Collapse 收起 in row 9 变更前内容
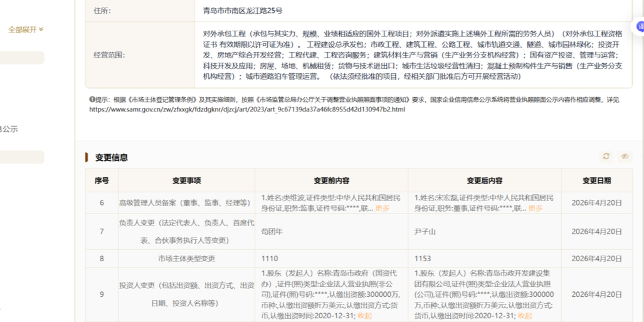The width and height of the screenshot is (644, 322). (x=364, y=316)
